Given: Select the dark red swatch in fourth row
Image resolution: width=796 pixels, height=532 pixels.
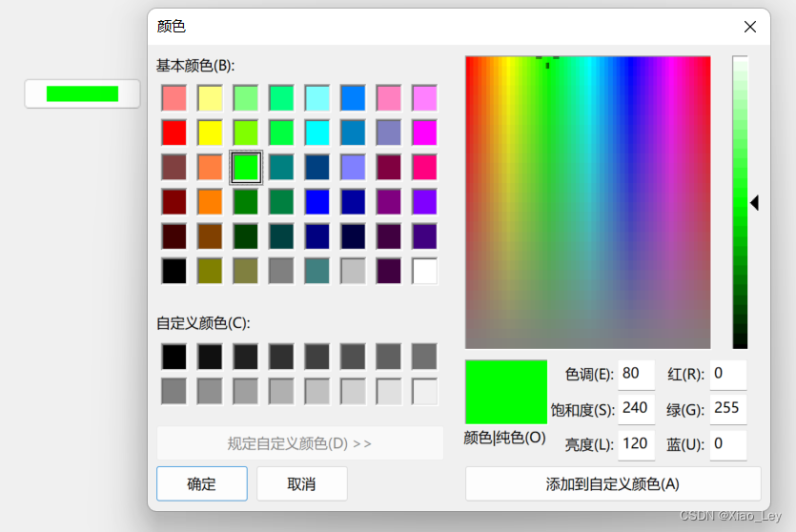Looking at the screenshot, I should [x=174, y=201].
